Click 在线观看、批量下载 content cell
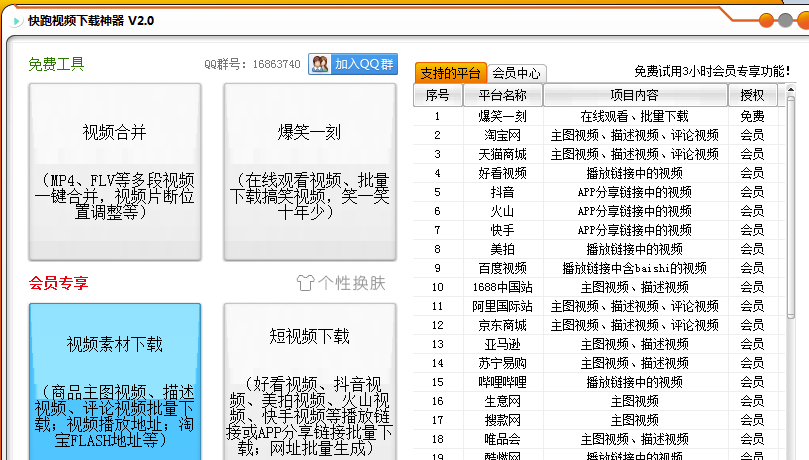Screen dimensions: 809x460 635,116
